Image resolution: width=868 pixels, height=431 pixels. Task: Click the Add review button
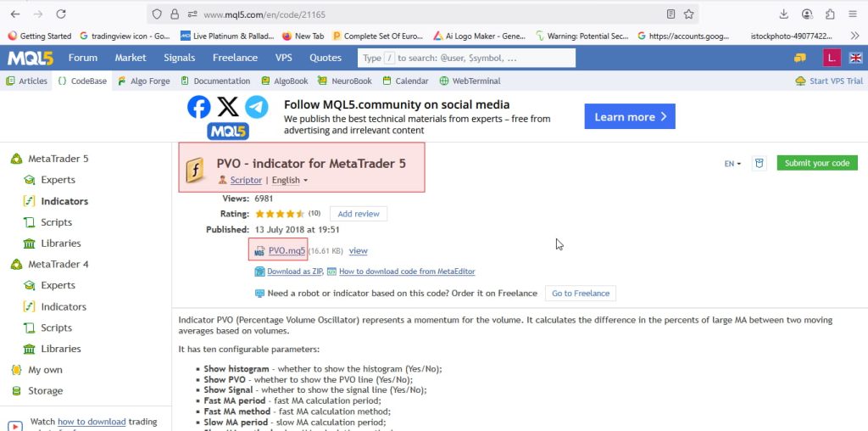point(359,214)
